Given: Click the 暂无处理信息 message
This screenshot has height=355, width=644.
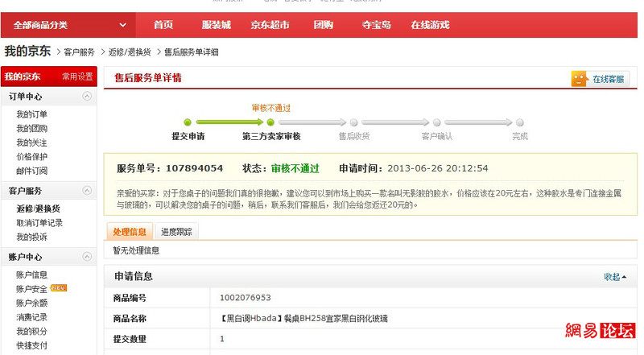Looking at the screenshot, I should [136, 250].
